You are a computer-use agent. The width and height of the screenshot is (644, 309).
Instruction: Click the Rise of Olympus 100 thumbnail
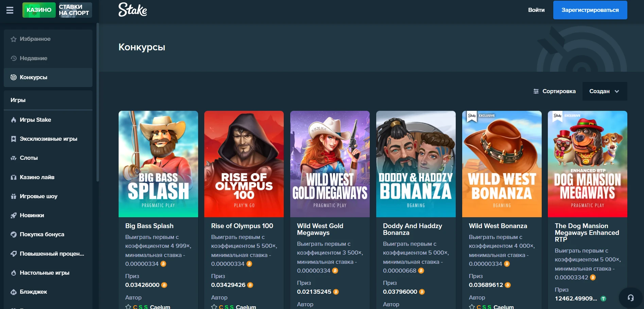[x=244, y=164]
